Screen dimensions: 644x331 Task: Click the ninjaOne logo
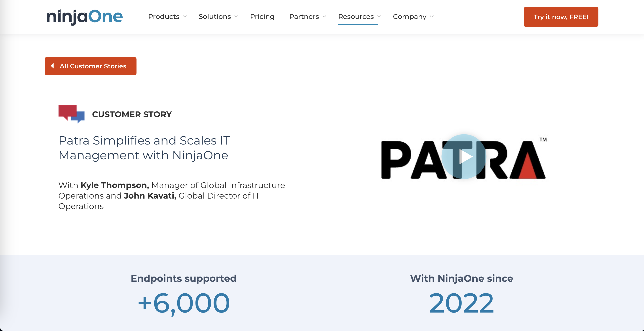(x=85, y=17)
